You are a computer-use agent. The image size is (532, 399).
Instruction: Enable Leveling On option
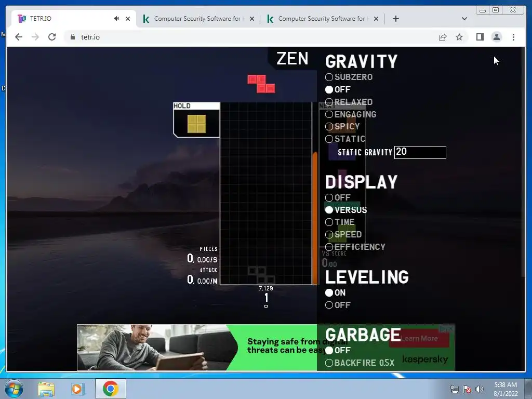click(335, 293)
